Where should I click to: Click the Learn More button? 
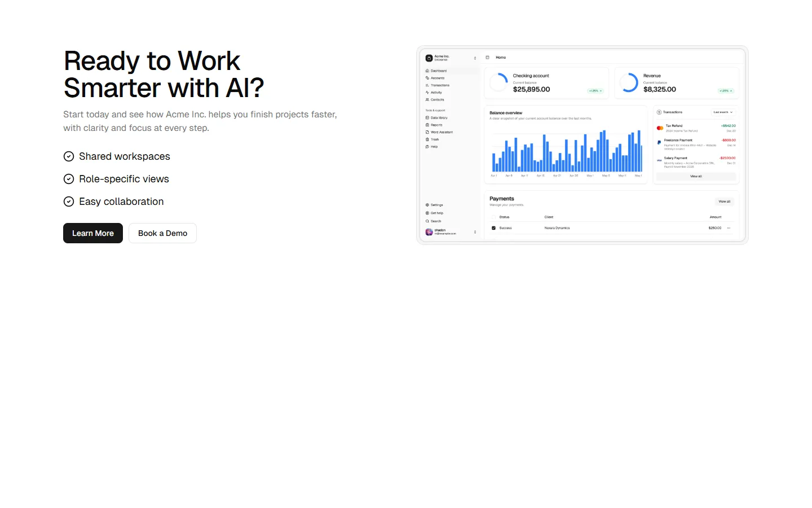click(92, 233)
